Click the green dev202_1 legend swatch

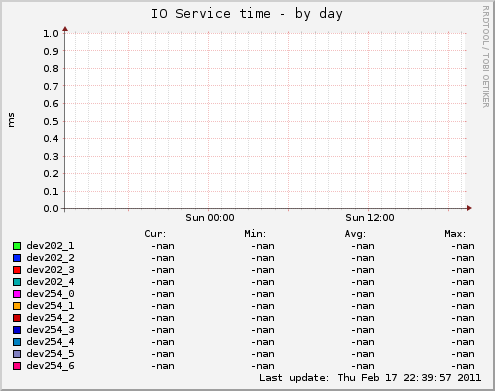click(x=17, y=246)
